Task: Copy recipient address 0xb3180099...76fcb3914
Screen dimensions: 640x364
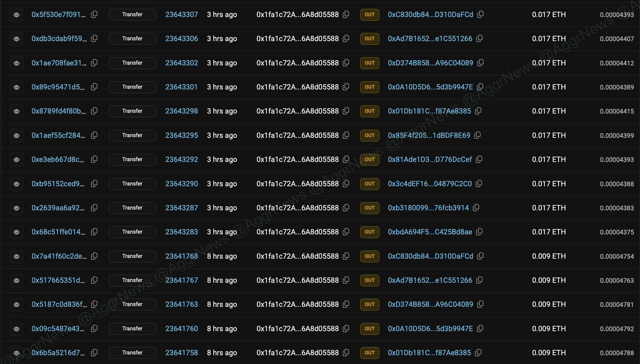Action: click(x=476, y=208)
